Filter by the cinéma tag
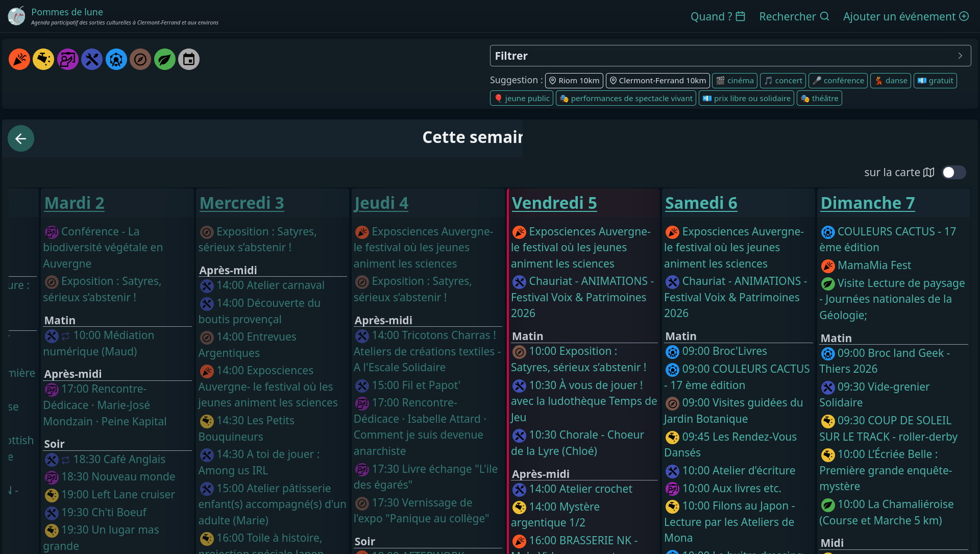Viewport: 980px width, 554px height. pyautogui.click(x=734, y=81)
